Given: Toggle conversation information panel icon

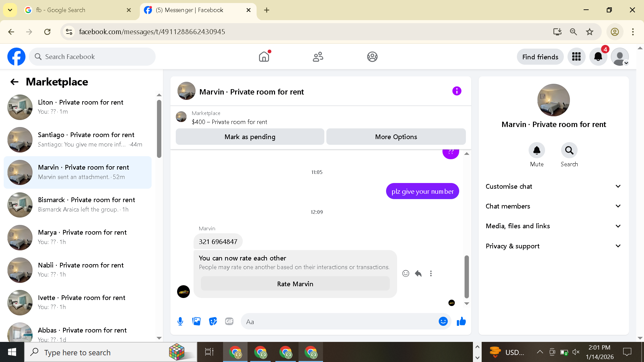Looking at the screenshot, I should coord(457,91).
